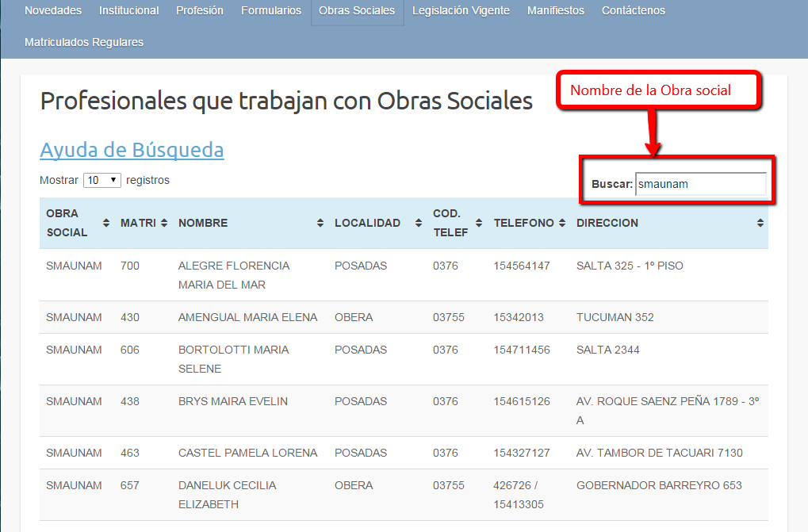Click the TELEFONO column header

tap(529, 223)
